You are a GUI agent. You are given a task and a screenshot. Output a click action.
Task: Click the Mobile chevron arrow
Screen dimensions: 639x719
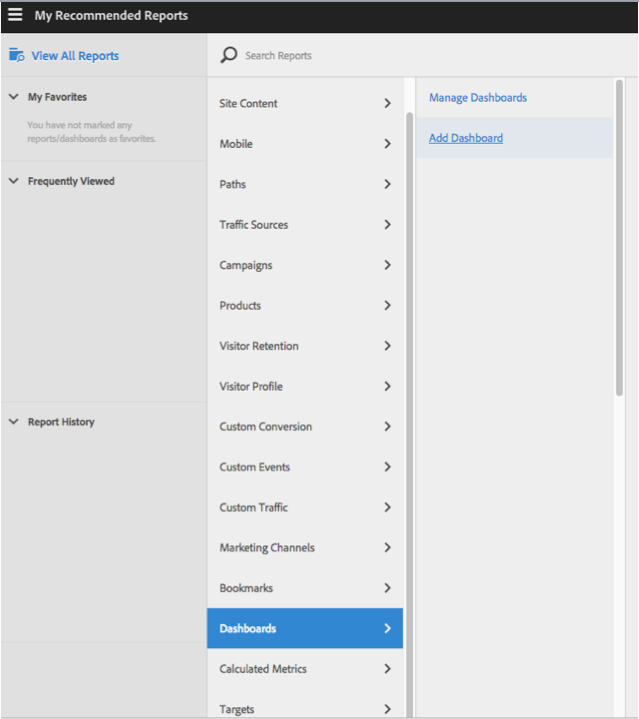387,144
